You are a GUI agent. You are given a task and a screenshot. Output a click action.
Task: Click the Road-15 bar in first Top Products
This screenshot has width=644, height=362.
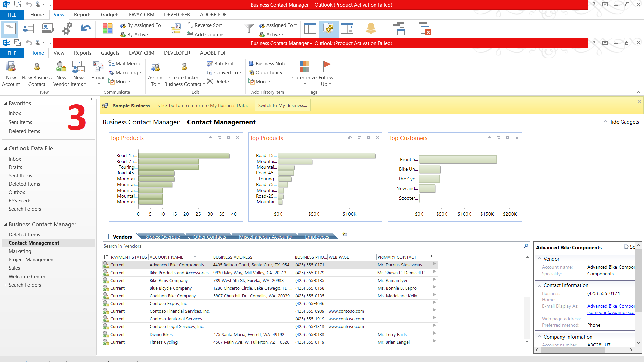pyautogui.click(x=184, y=156)
